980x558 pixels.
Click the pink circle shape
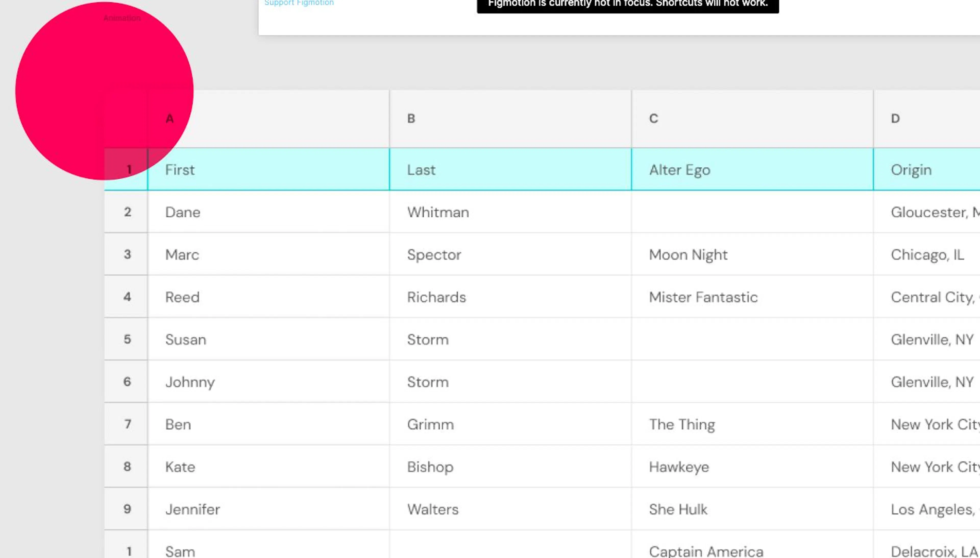point(104,91)
